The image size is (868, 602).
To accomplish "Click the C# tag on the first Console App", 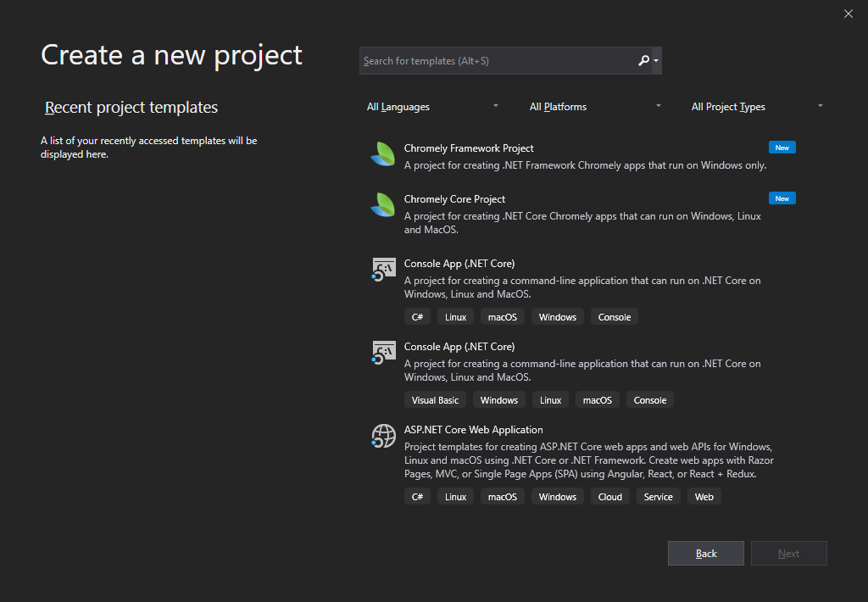I will click(x=417, y=317).
